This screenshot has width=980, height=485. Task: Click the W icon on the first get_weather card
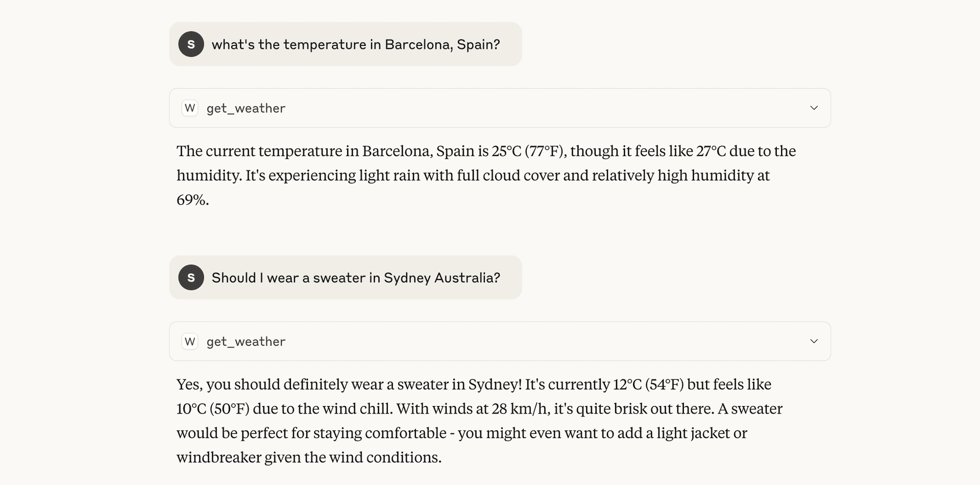click(x=190, y=108)
